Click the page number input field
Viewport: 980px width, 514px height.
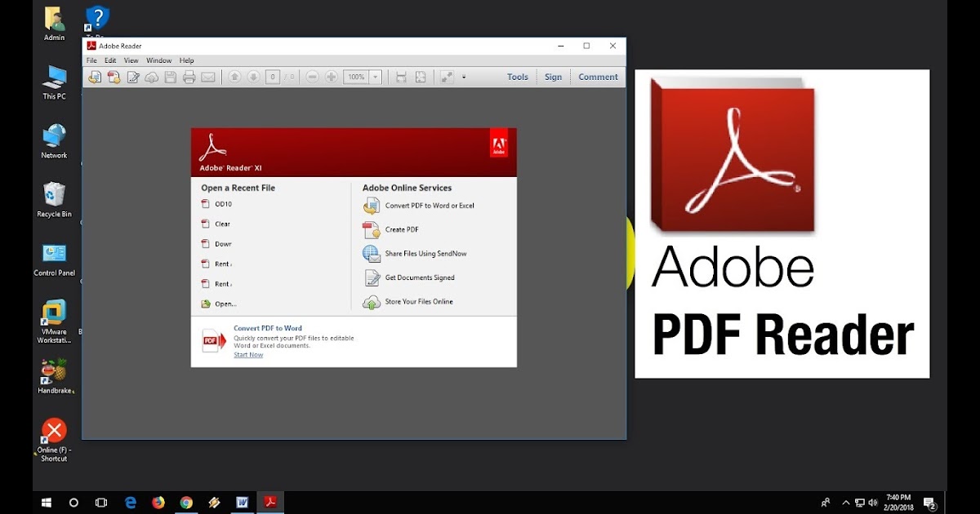coord(273,77)
